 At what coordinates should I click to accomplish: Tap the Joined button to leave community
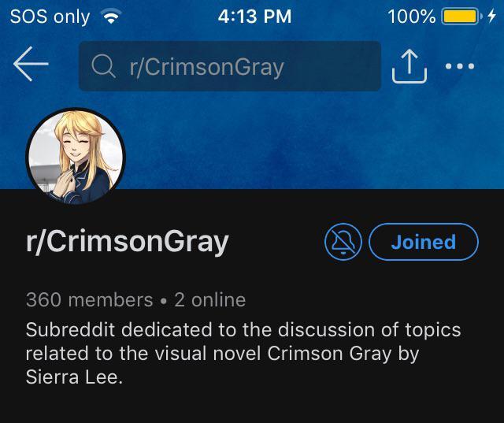point(424,241)
